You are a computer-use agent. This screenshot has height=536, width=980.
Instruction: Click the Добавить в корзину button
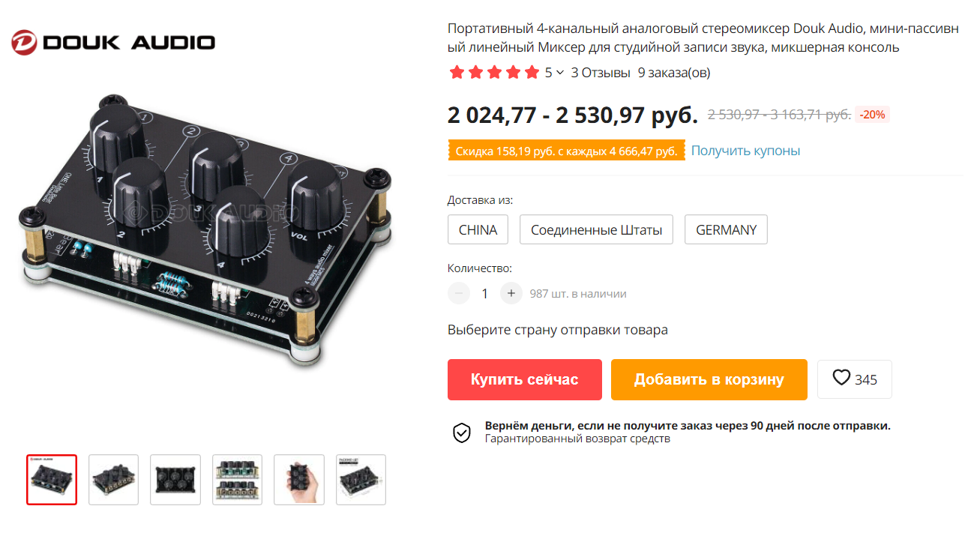pos(709,379)
